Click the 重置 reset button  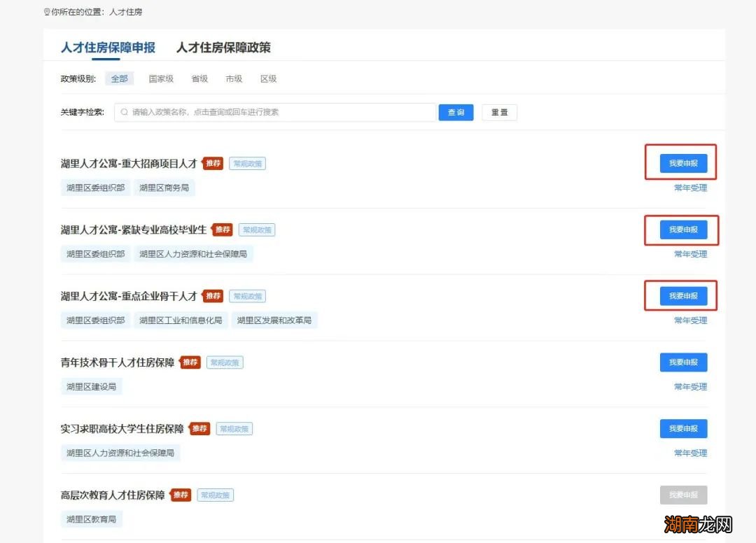[499, 112]
